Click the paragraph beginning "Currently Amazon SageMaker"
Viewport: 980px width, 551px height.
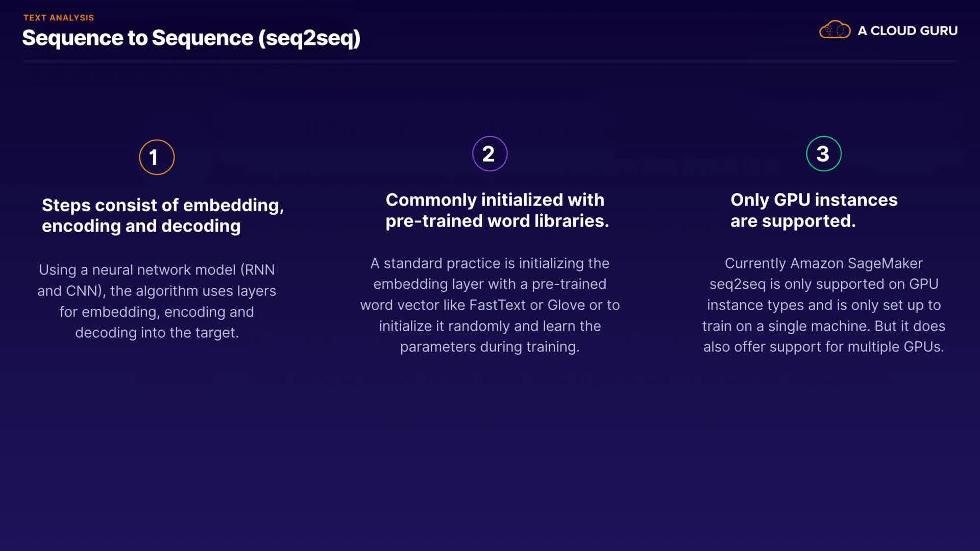pos(823,305)
